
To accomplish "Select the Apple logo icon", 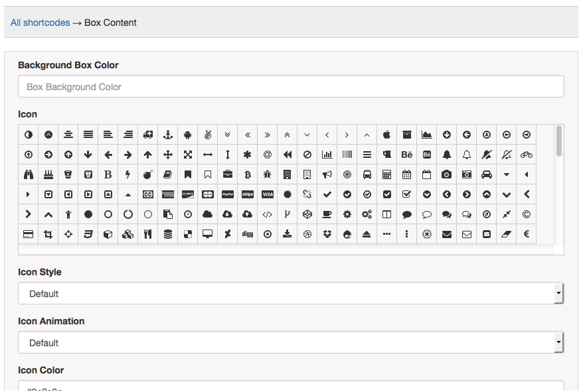I will 387,135.
